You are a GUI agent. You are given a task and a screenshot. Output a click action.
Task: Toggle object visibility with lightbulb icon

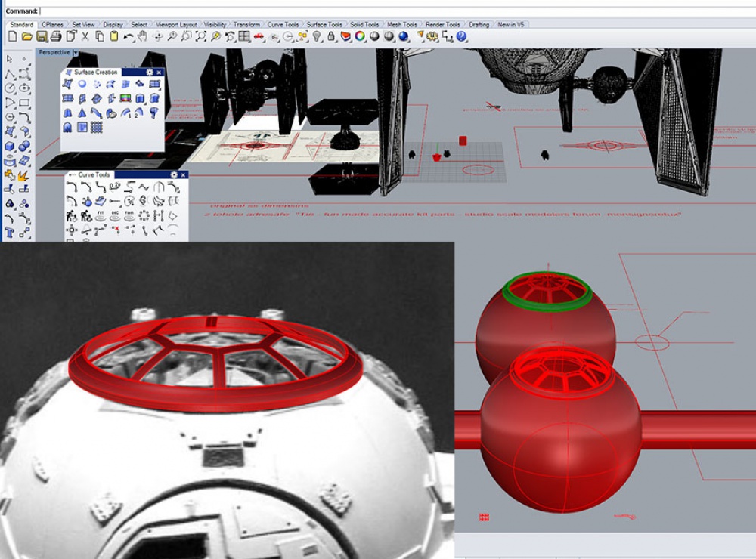317,36
